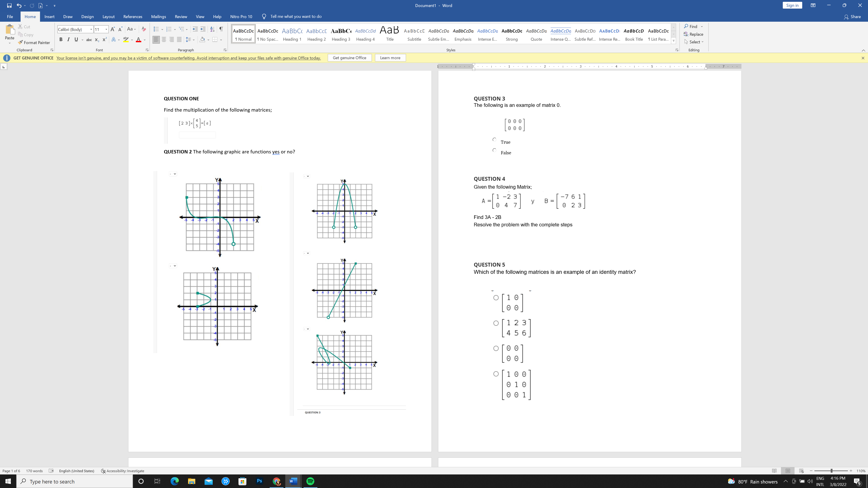Click the zoom slider handle
Image resolution: width=868 pixels, height=488 pixels.
[832, 471]
